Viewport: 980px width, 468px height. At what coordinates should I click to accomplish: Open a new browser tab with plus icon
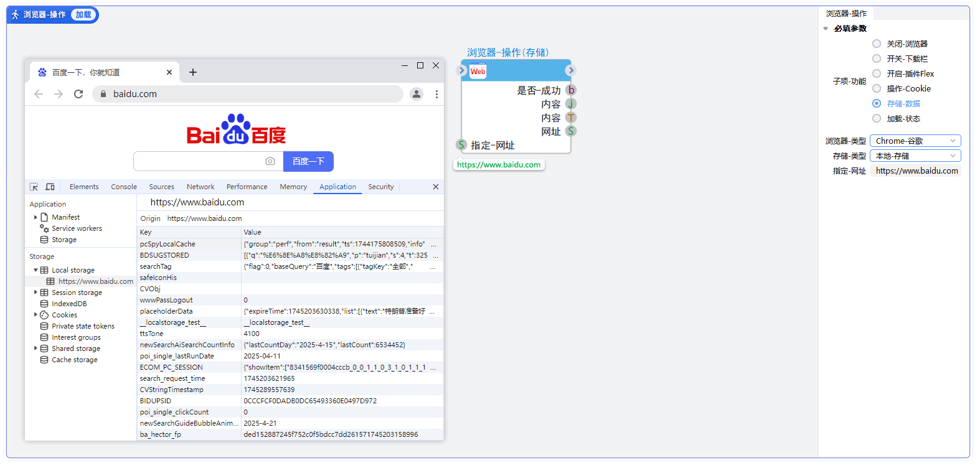click(x=193, y=72)
